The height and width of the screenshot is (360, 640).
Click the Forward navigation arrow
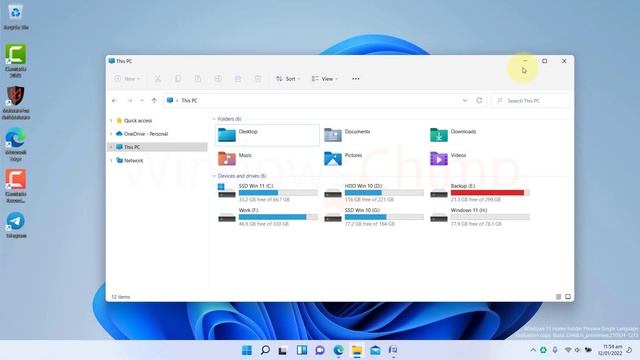click(129, 100)
